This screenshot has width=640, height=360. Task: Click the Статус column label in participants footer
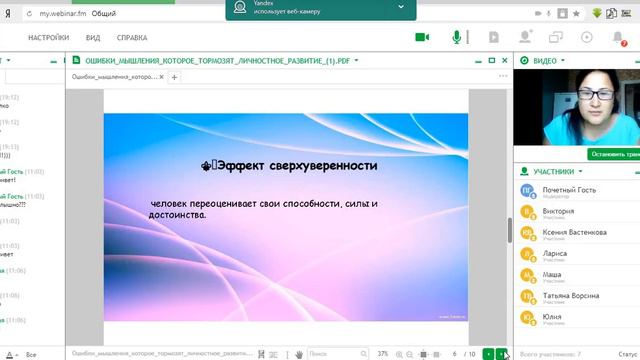[x=628, y=354]
